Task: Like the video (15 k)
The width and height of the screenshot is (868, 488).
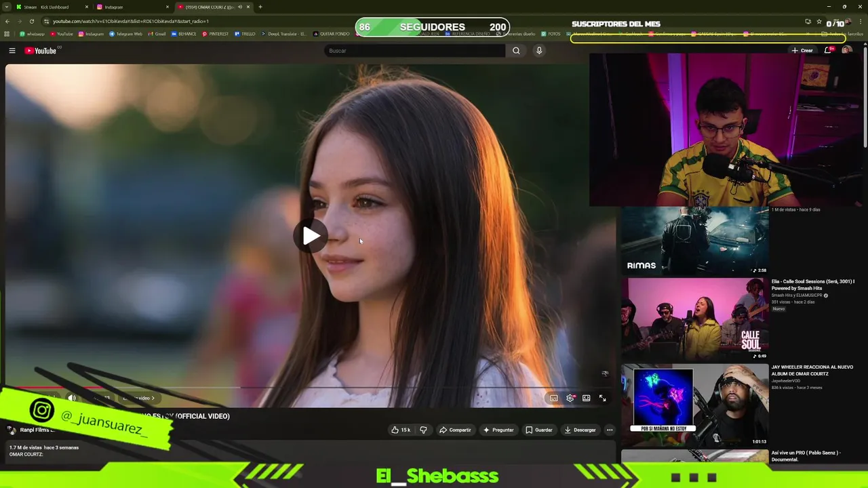Action: (401, 430)
